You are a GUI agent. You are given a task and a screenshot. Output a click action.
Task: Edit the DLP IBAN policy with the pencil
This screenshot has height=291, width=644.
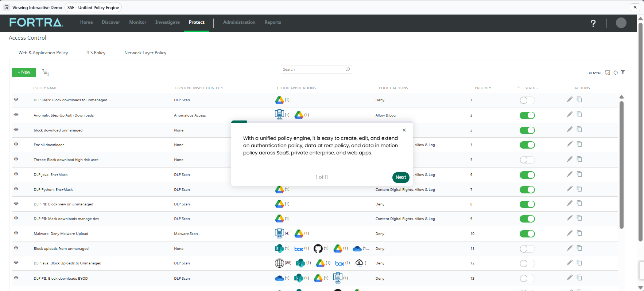(570, 99)
